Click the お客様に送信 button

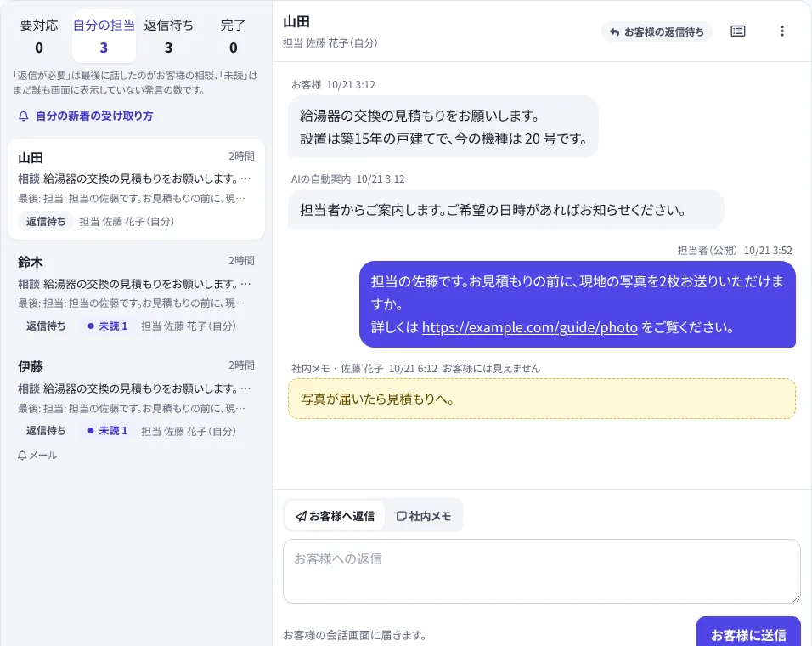tap(748, 633)
